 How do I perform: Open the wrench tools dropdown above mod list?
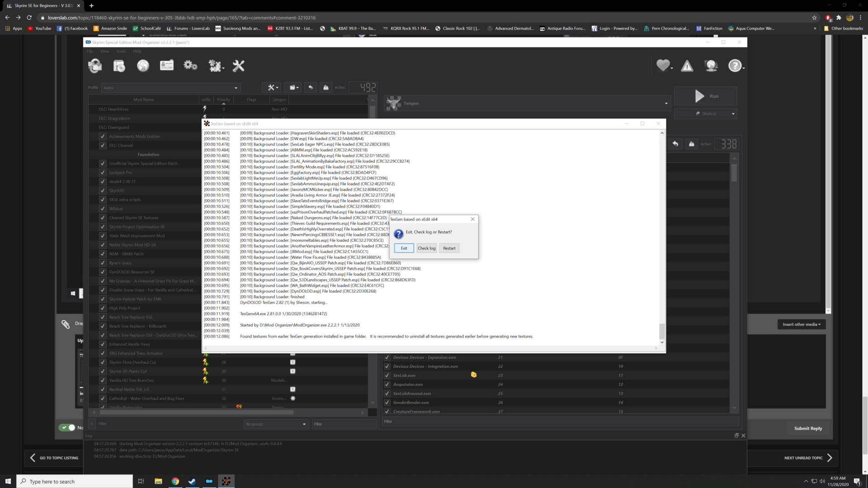click(x=272, y=88)
